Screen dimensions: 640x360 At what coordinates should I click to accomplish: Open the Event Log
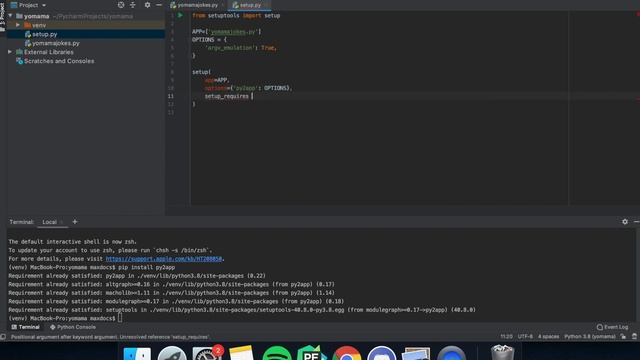[x=612, y=327]
